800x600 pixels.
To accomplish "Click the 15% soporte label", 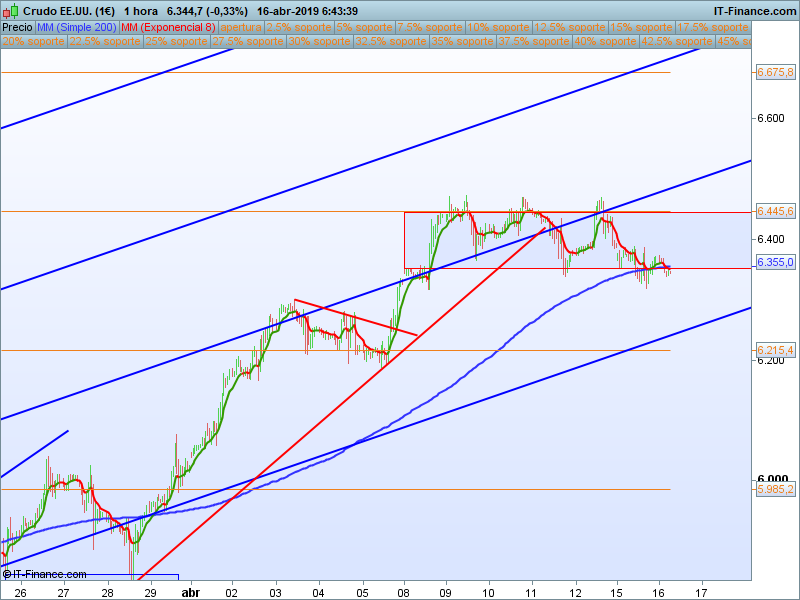I will click(641, 28).
